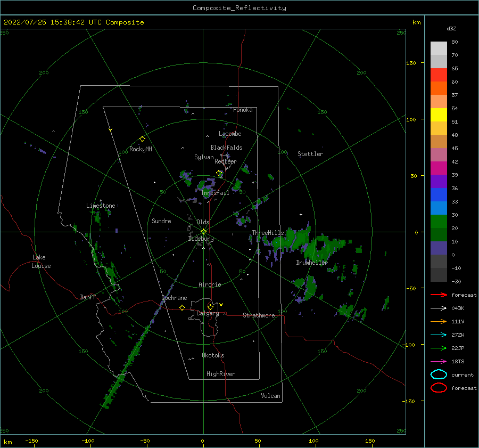Click the Banff town label

(x=88, y=297)
